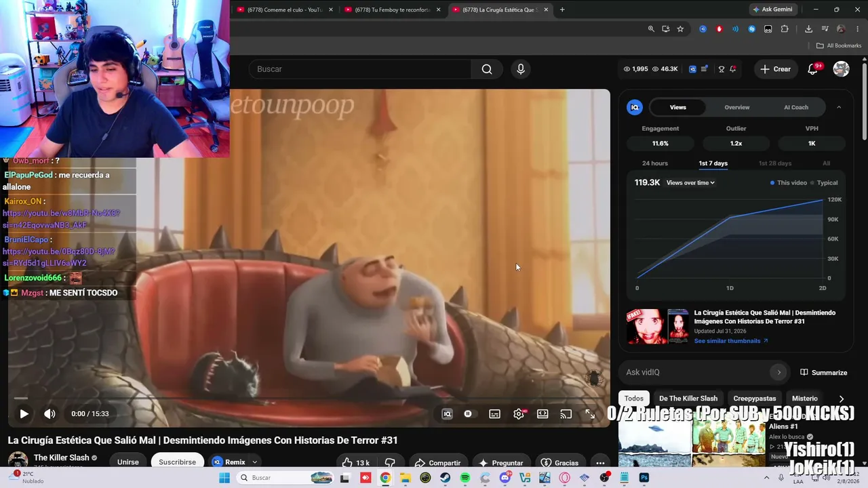Open a new browser tab
The width and height of the screenshot is (868, 488).
(x=562, y=9)
